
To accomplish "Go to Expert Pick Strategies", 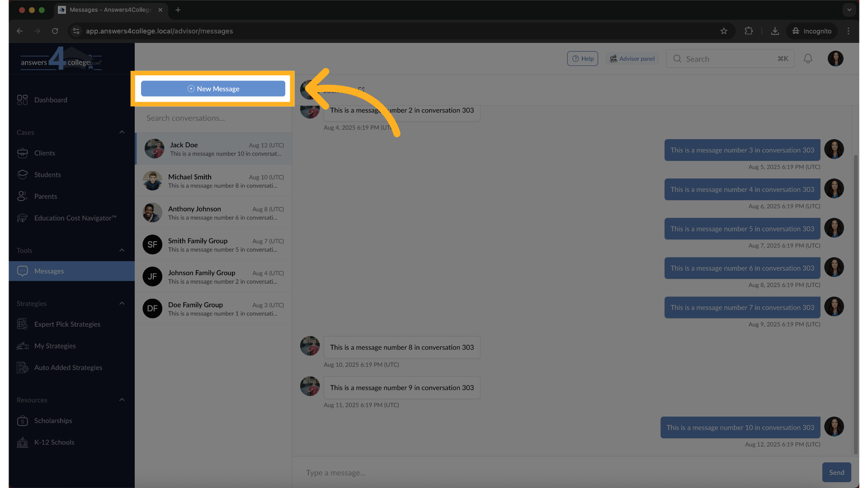I will (x=67, y=324).
